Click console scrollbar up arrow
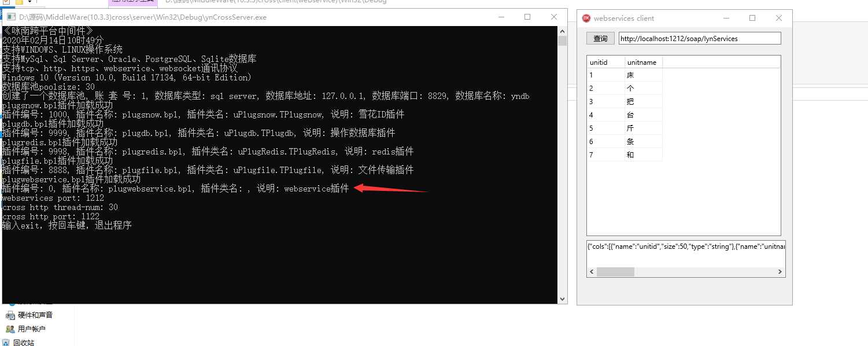The width and height of the screenshot is (868, 346). pyautogui.click(x=562, y=31)
